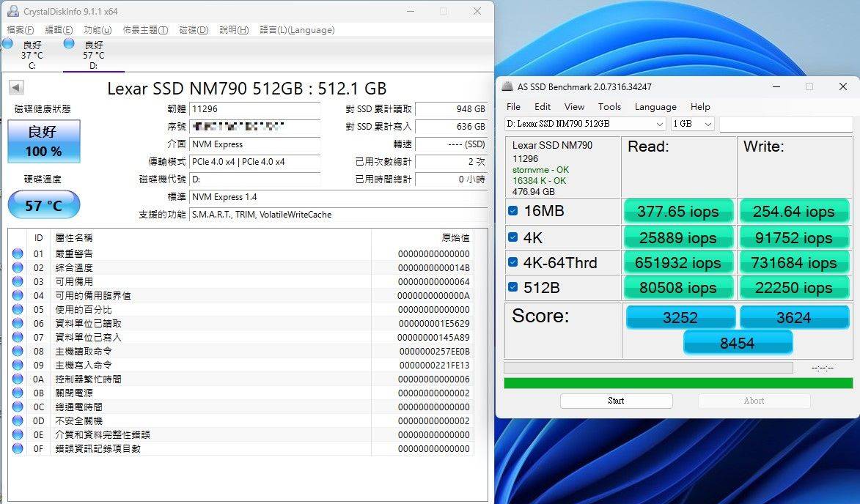Click the gray step progress bar

(x=648, y=367)
